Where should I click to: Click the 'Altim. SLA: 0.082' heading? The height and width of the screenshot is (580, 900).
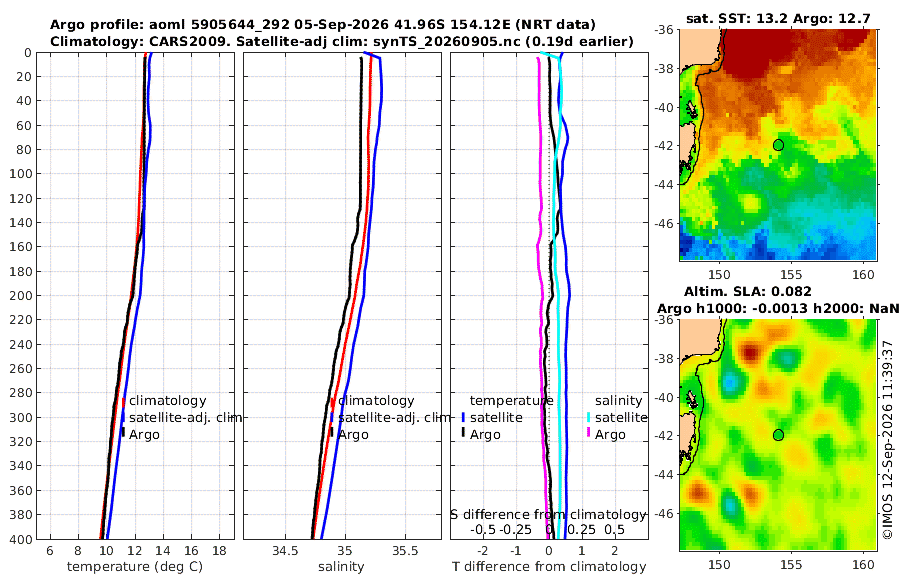point(747,291)
